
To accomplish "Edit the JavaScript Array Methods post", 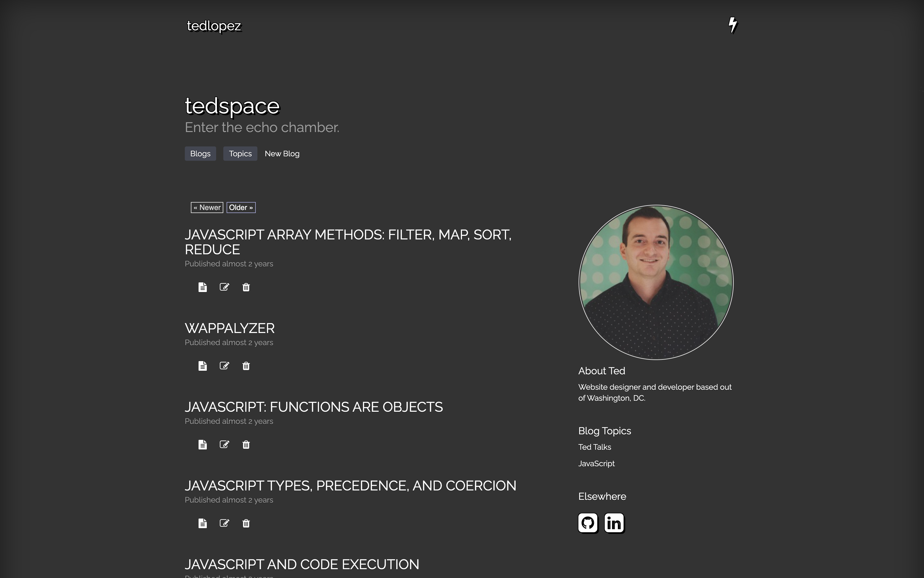I will click(x=224, y=287).
